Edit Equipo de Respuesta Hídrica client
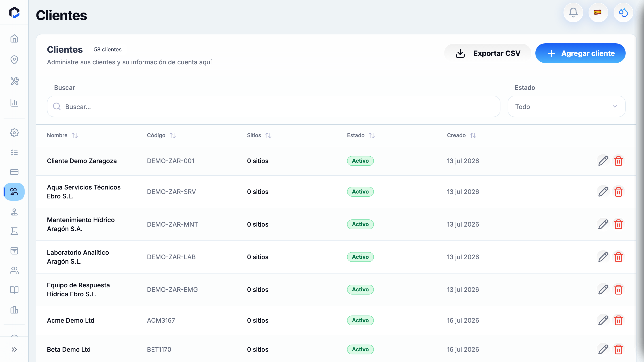The width and height of the screenshot is (644, 362). [603, 290]
